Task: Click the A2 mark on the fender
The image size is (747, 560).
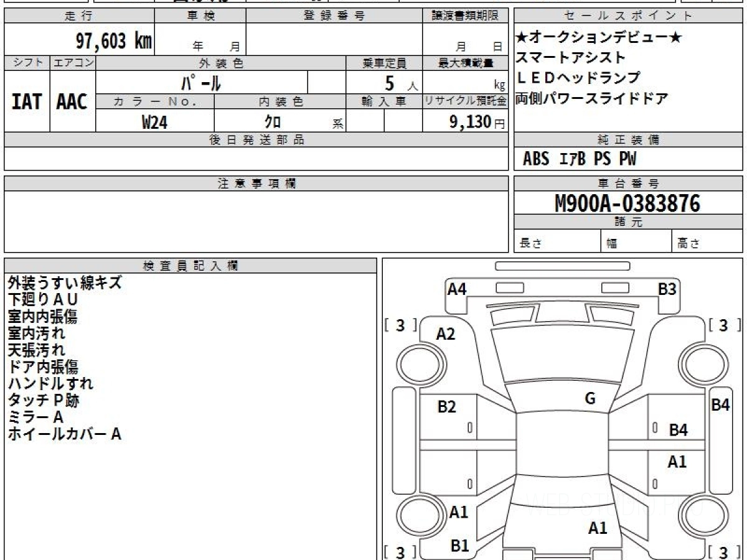Action: [446, 334]
